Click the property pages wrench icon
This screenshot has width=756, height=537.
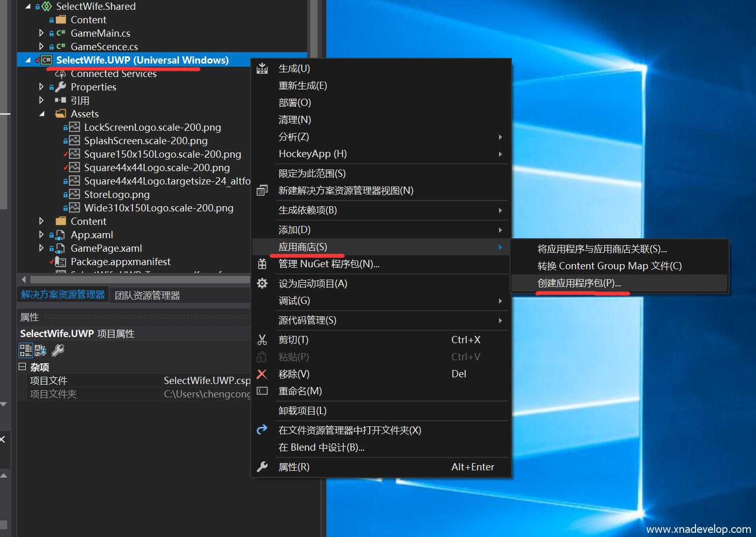click(58, 350)
